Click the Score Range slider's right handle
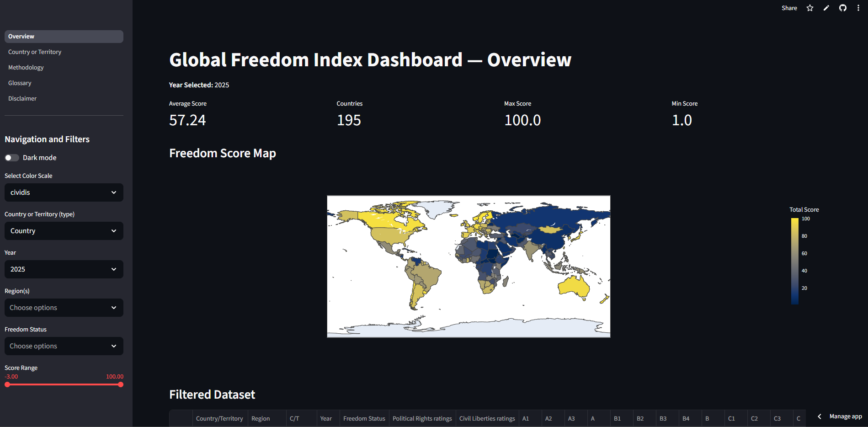The width and height of the screenshot is (868, 427). (121, 384)
